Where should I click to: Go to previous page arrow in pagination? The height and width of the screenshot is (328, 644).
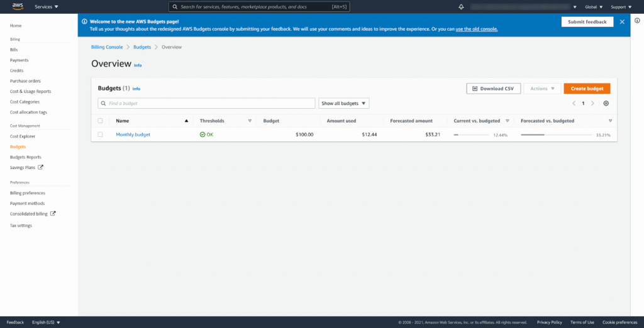tap(574, 104)
